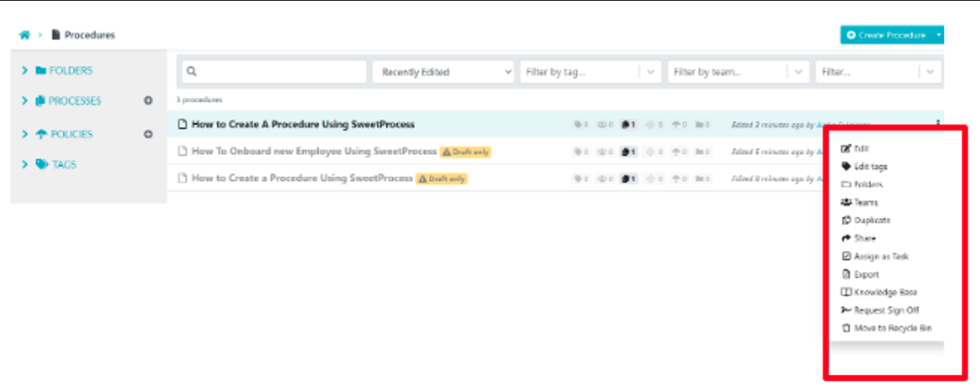Open the Filter by tag dropdown
980x390 pixels.
pos(590,72)
